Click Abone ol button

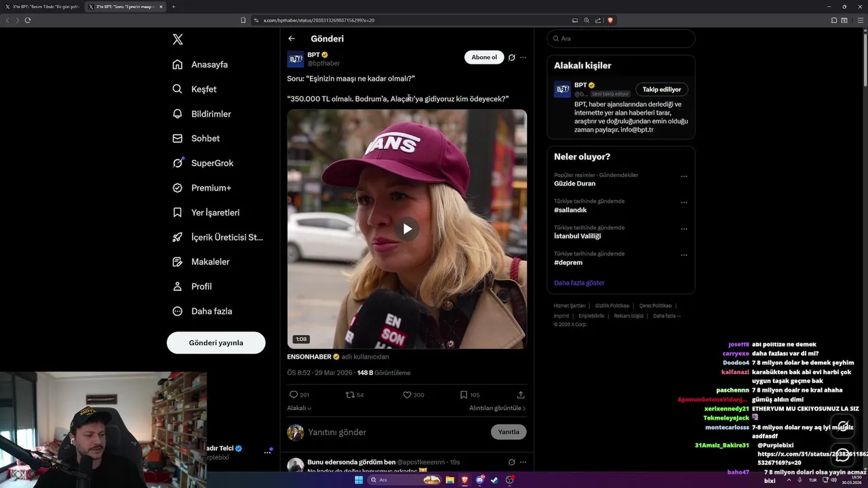pyautogui.click(x=484, y=58)
